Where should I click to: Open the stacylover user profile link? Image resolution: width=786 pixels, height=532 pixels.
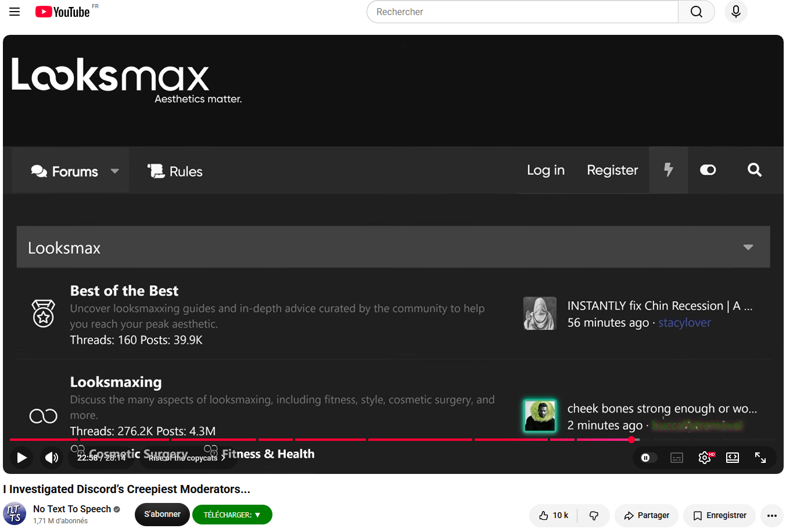coord(684,322)
